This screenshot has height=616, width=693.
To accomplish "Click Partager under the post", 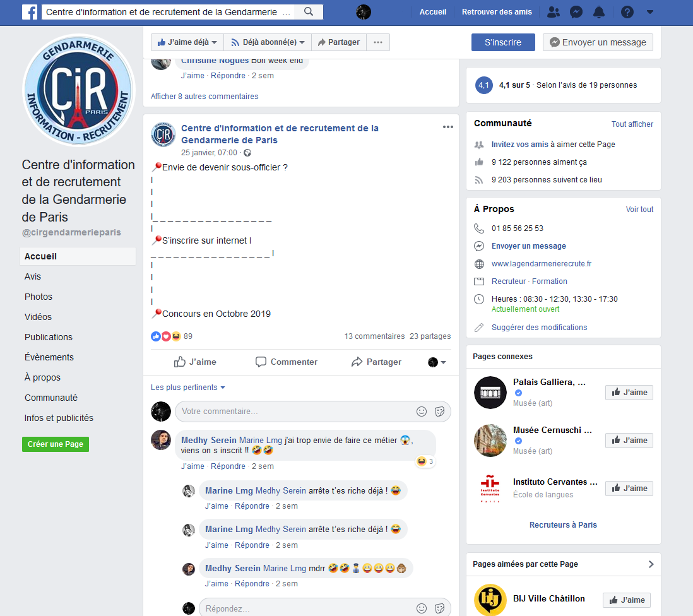I will tap(376, 362).
